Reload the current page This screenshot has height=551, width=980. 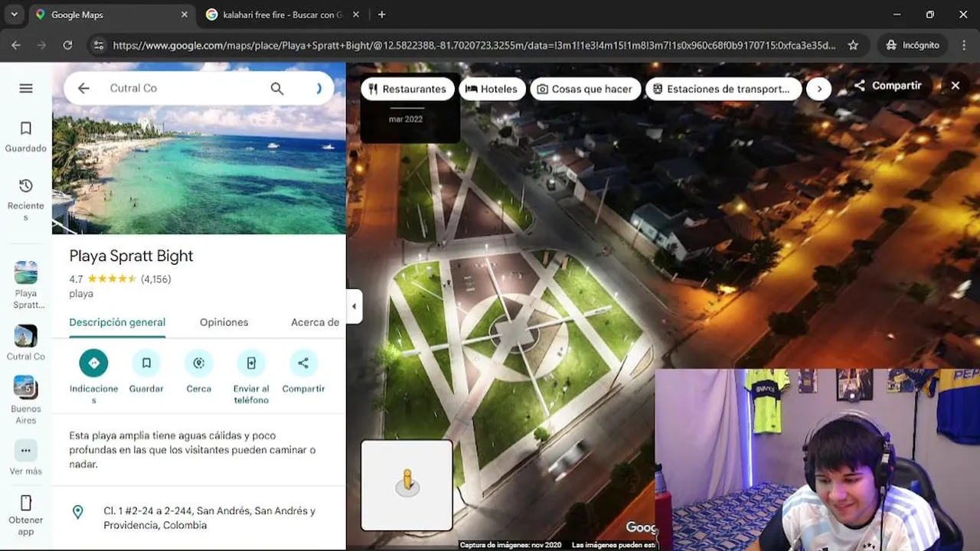coord(67,45)
